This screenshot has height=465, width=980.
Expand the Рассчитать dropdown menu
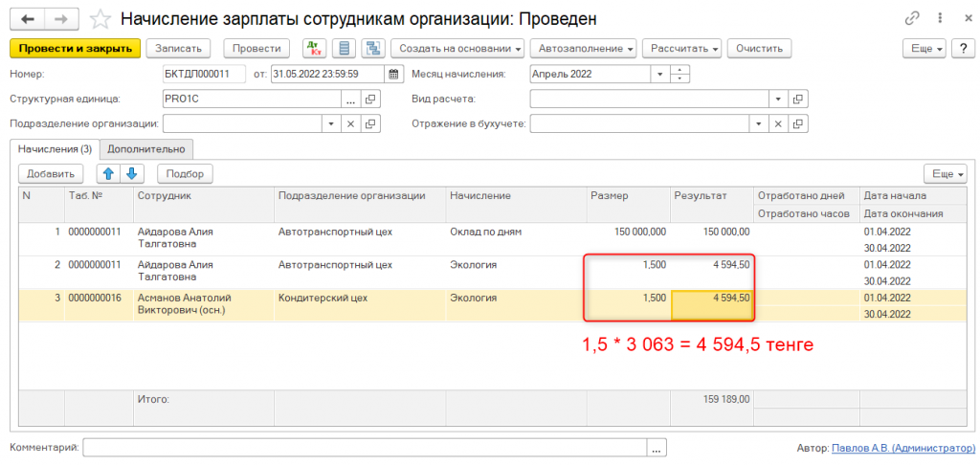point(682,48)
